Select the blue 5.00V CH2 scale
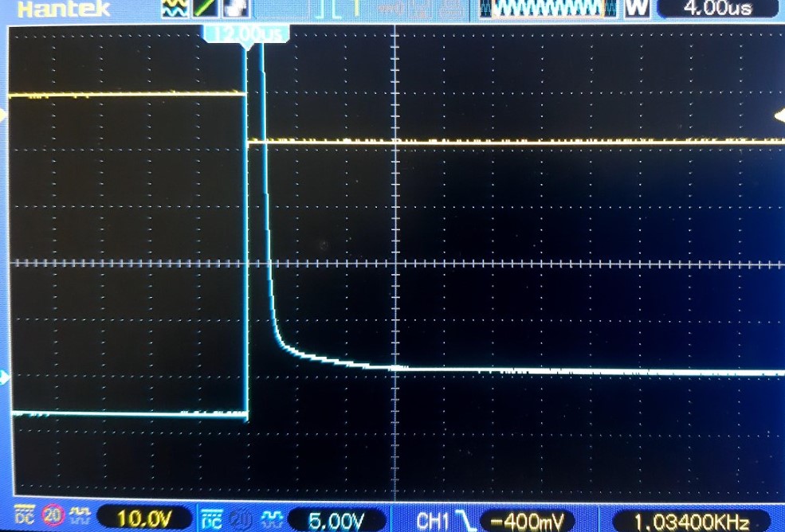Image resolution: width=785 pixels, height=532 pixels. point(336,521)
